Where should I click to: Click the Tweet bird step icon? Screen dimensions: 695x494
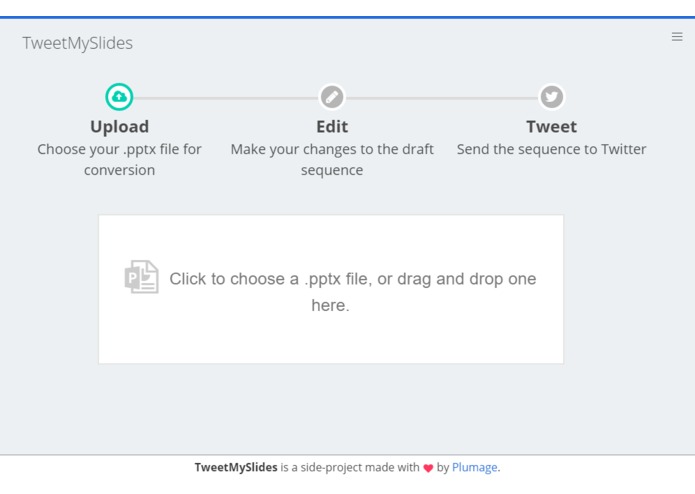point(551,97)
